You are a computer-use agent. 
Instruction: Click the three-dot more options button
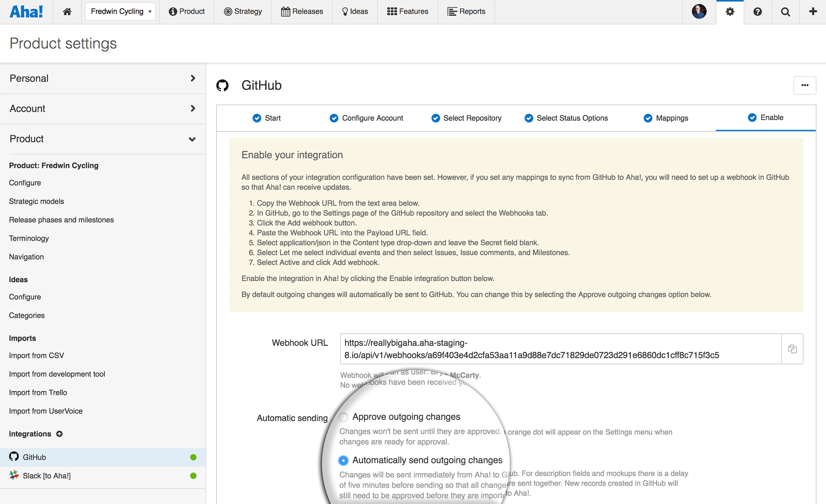point(805,85)
